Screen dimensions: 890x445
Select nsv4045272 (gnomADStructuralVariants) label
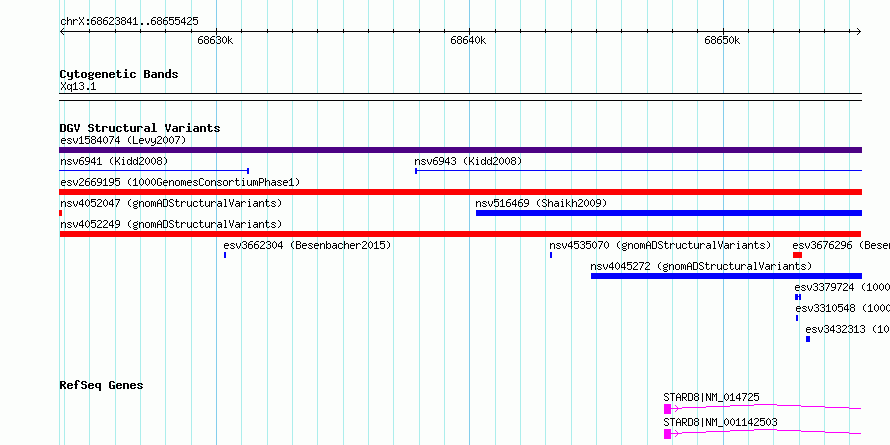[701, 266]
